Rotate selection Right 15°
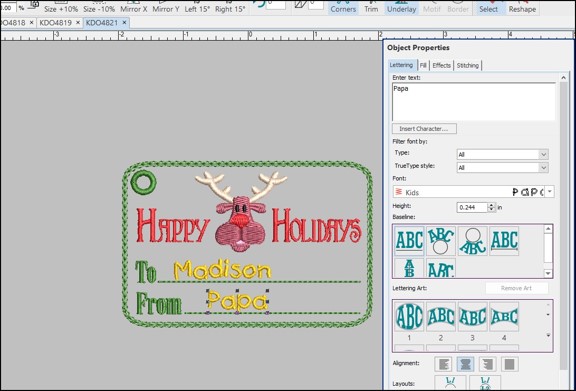Screen dimensions: 576x391 [x=230, y=7]
